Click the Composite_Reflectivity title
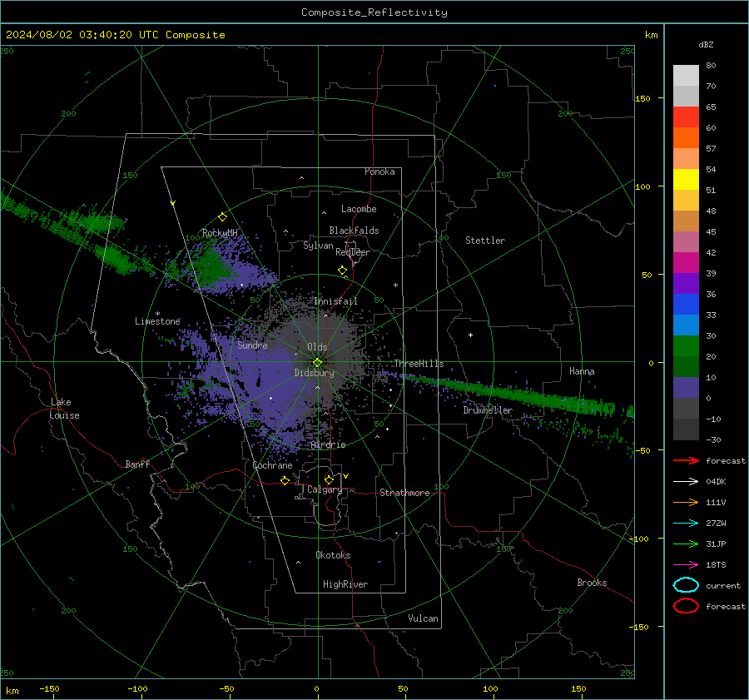The image size is (749, 700). coord(374,12)
